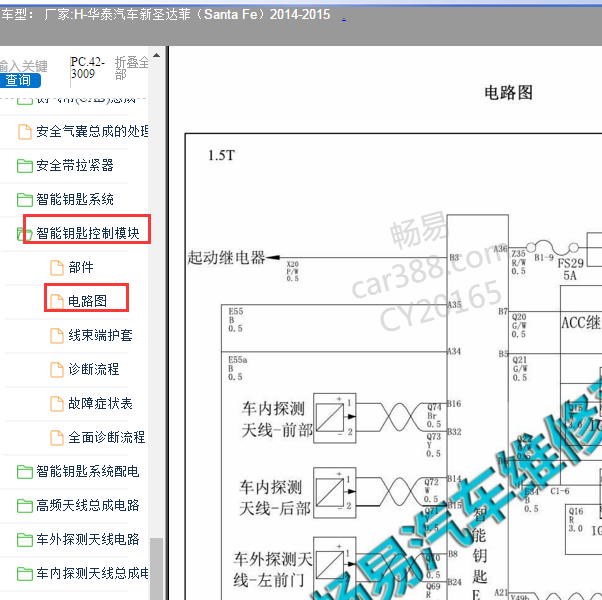This screenshot has width=602, height=600.
Task: Click the 车内探测天线-后部 label
Action: [275, 498]
